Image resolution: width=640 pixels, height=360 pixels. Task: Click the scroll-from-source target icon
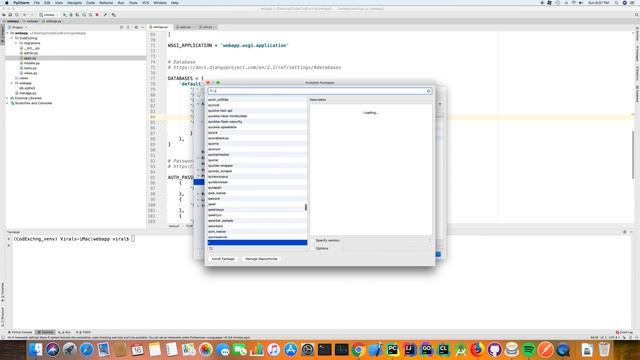point(122,27)
